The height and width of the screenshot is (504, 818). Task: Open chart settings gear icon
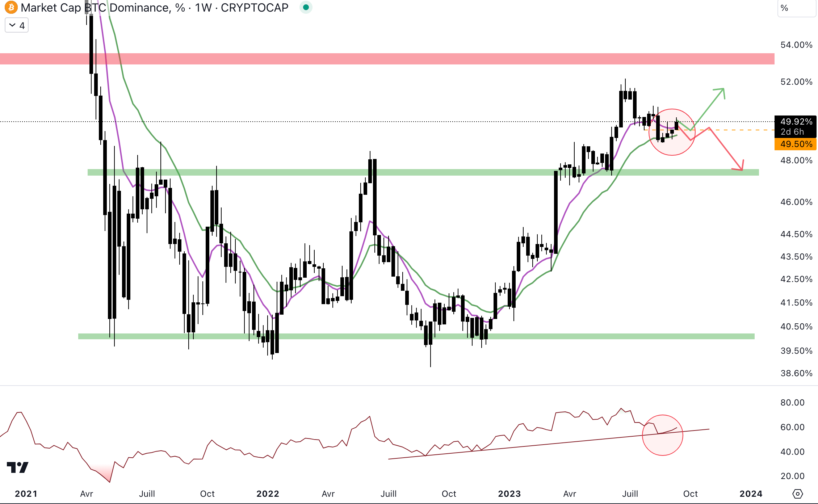point(798,493)
